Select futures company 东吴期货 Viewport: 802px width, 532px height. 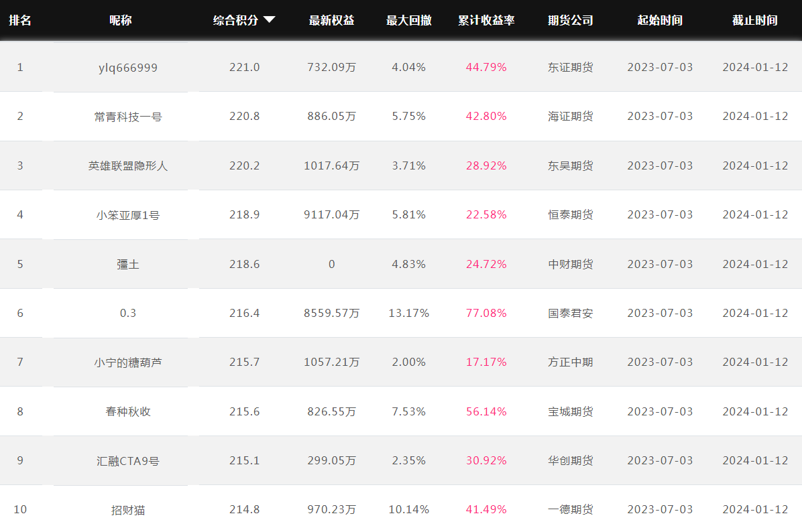tap(570, 165)
